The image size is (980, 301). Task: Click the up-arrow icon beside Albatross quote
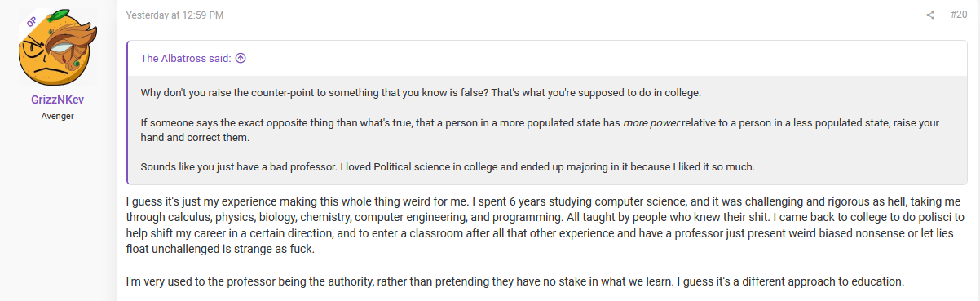click(x=241, y=58)
